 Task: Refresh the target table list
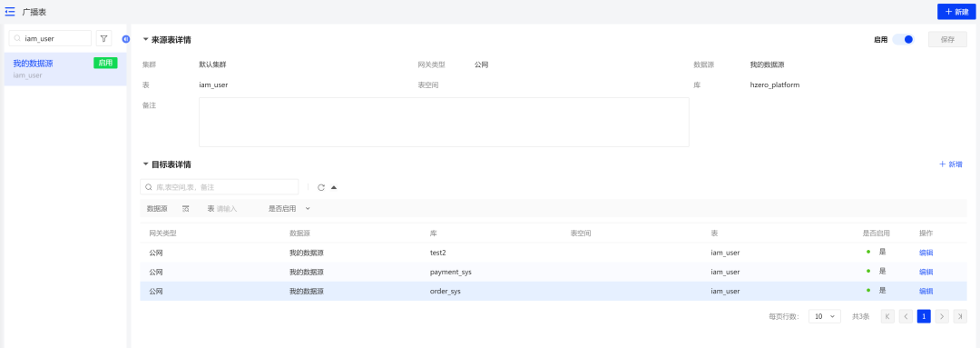pyautogui.click(x=321, y=187)
